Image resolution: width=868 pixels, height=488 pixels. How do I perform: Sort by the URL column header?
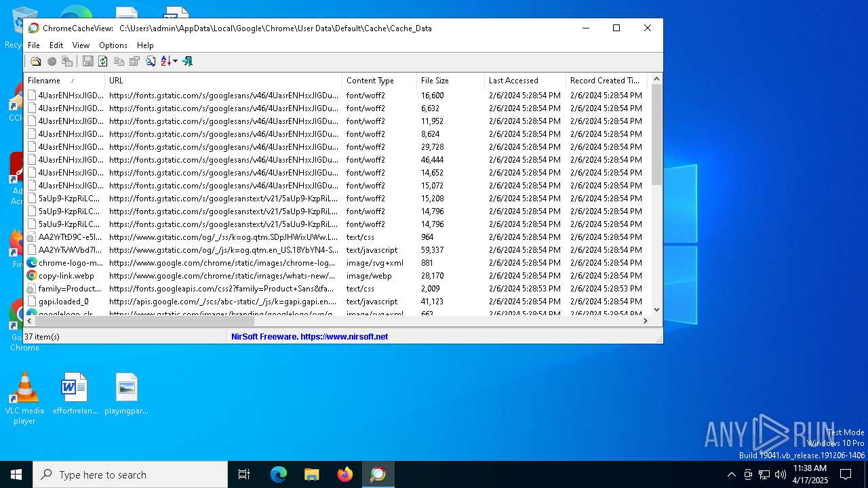[x=224, y=80]
